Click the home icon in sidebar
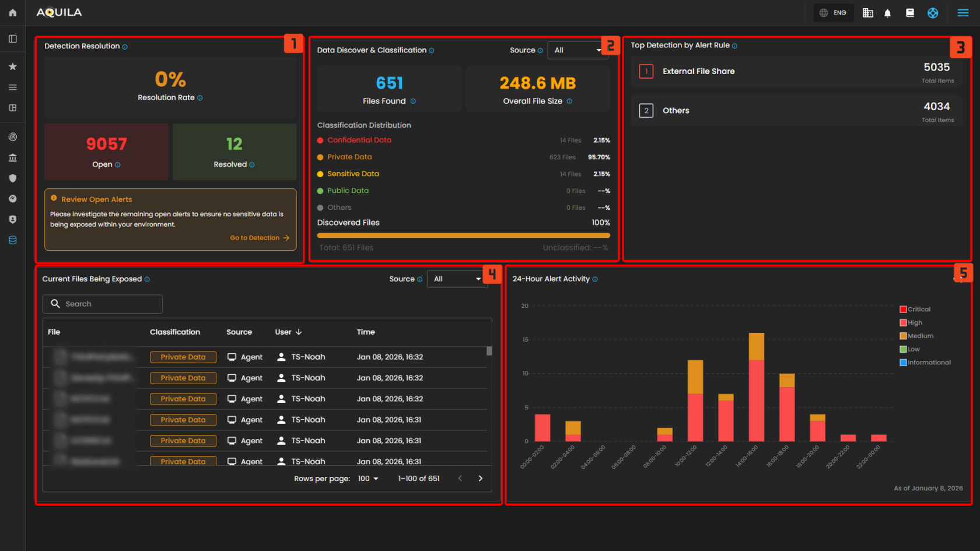 click(13, 13)
